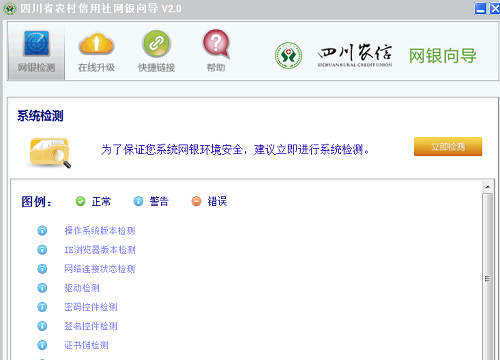Select the 操作系统版本检测 item
The image size is (500, 360).
point(100,230)
